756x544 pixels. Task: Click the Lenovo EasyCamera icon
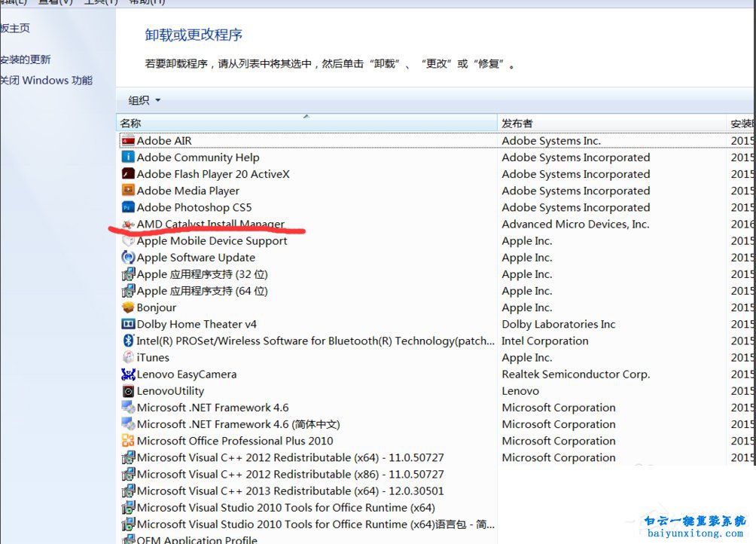[129, 374]
